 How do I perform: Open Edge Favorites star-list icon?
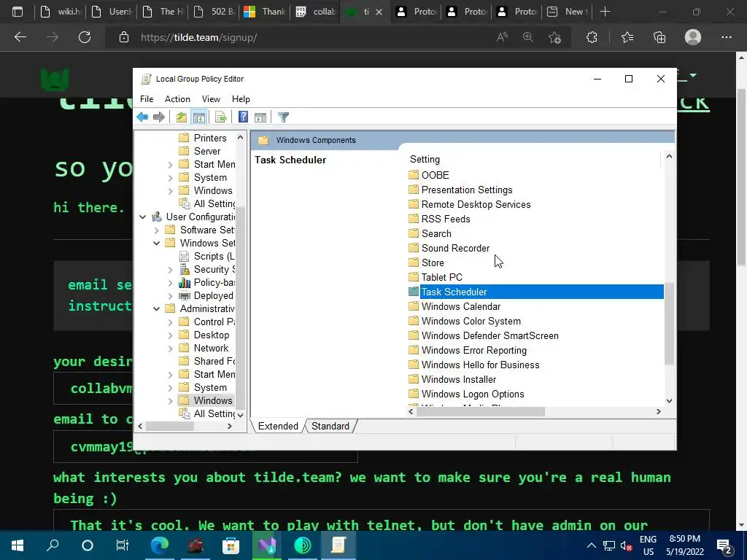pyautogui.click(x=627, y=37)
